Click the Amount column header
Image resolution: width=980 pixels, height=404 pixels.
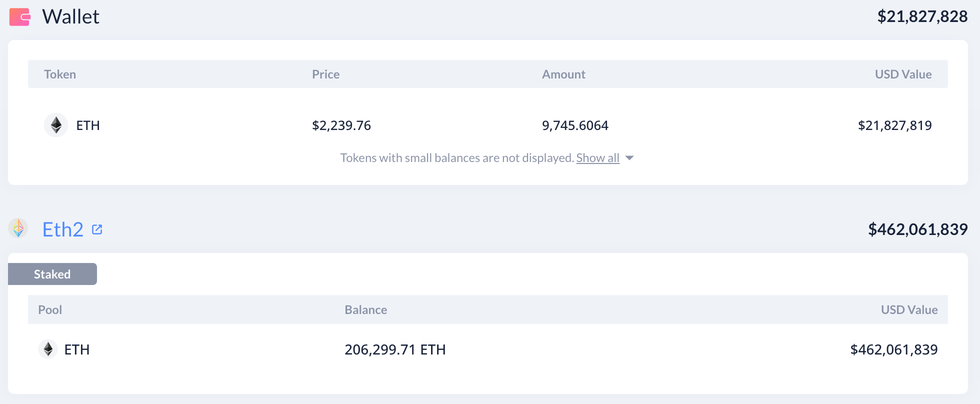(563, 74)
